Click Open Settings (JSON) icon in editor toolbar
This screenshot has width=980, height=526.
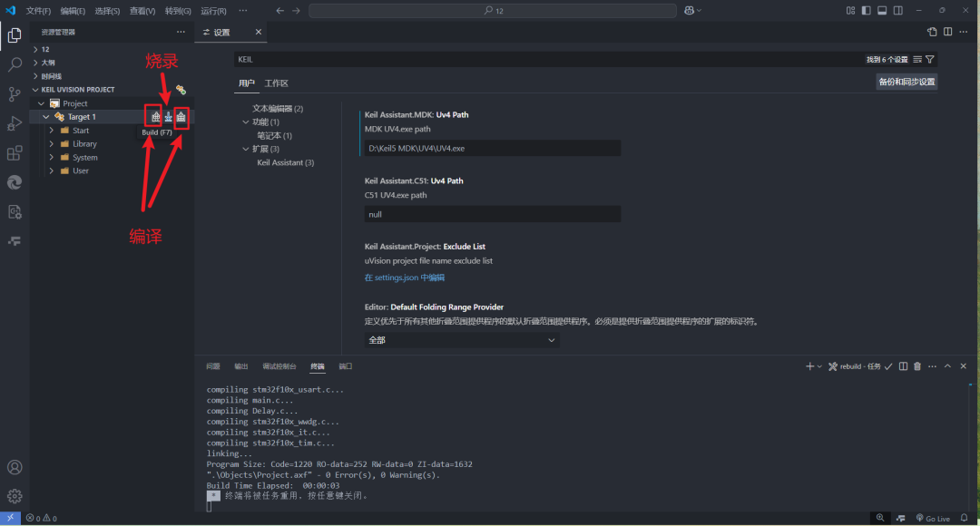click(x=932, y=32)
